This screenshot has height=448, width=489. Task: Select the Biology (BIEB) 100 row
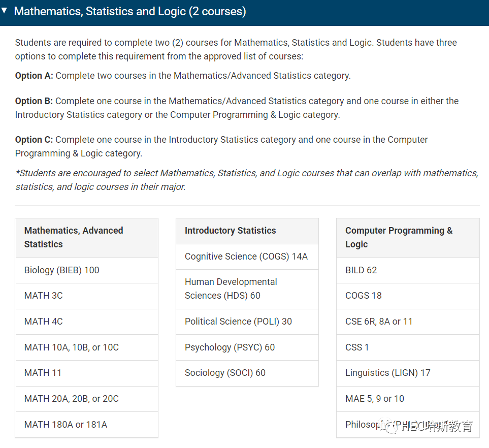(87, 270)
